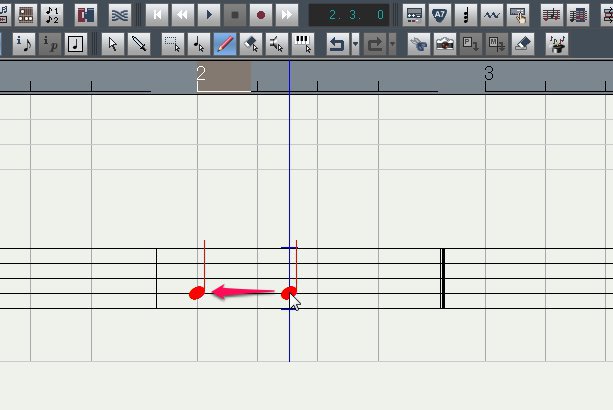The image size is (613, 410).
Task: Pick the arrow pointer tool
Action: 113,45
